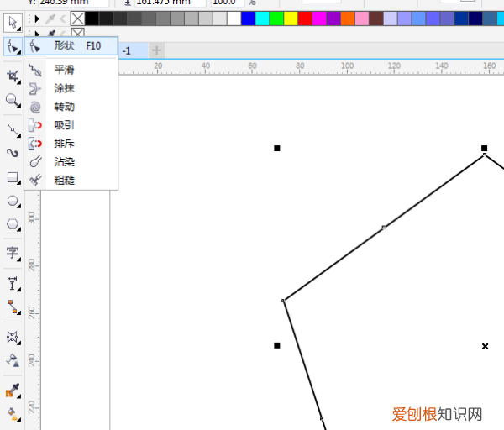Select the Crop tool in toolbox

click(x=13, y=76)
